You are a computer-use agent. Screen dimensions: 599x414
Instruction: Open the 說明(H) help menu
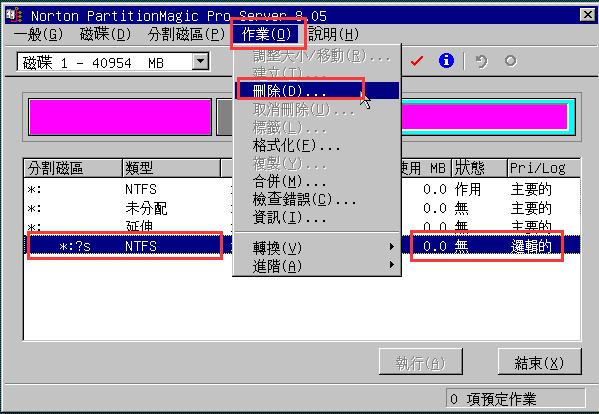click(x=333, y=34)
